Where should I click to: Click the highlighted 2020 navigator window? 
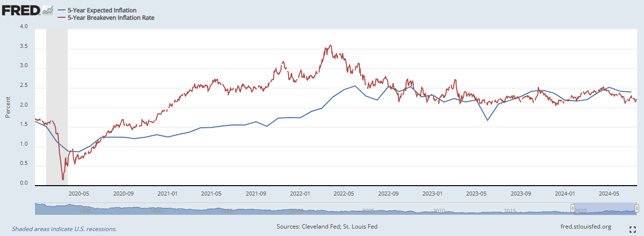click(x=605, y=208)
